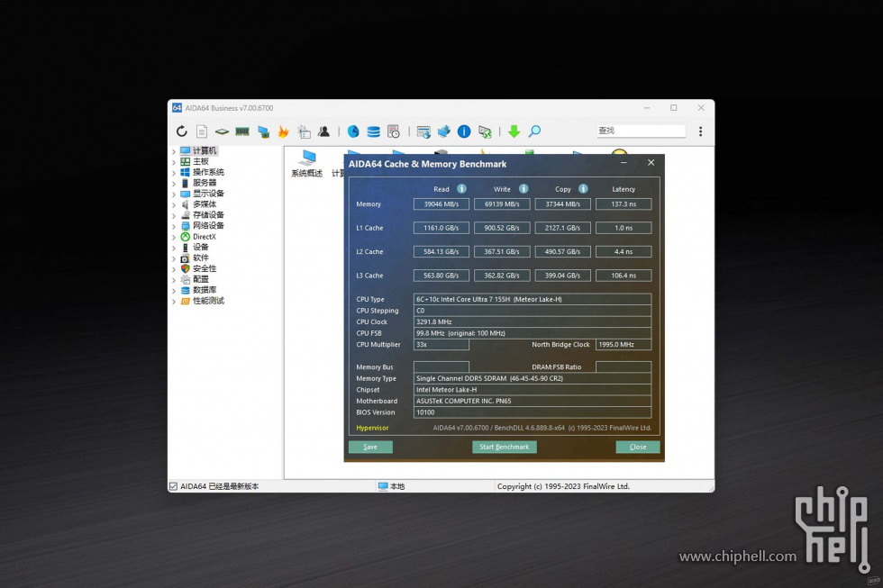Screen dimensions: 883x588
Task: Click inside the 查找 search field
Action: 641,131
